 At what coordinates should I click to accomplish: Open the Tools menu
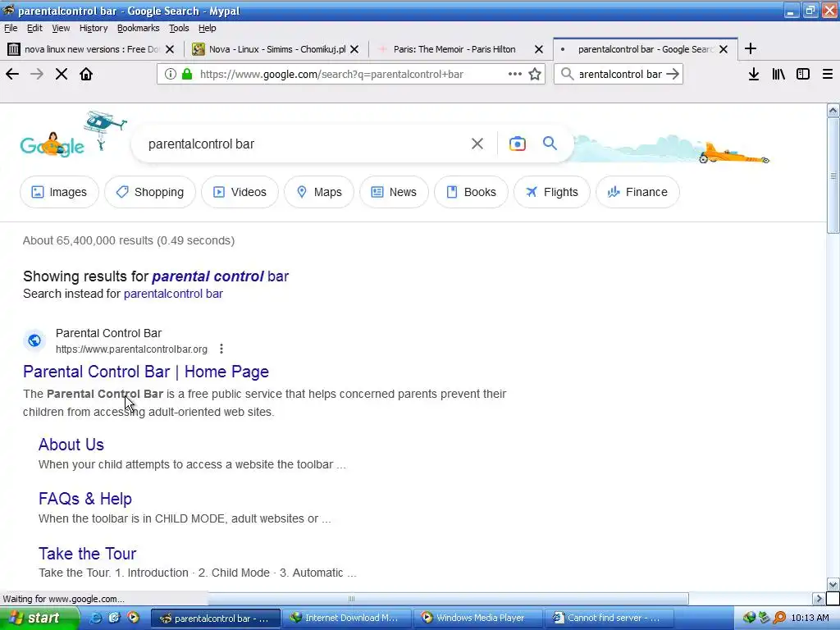coord(179,28)
